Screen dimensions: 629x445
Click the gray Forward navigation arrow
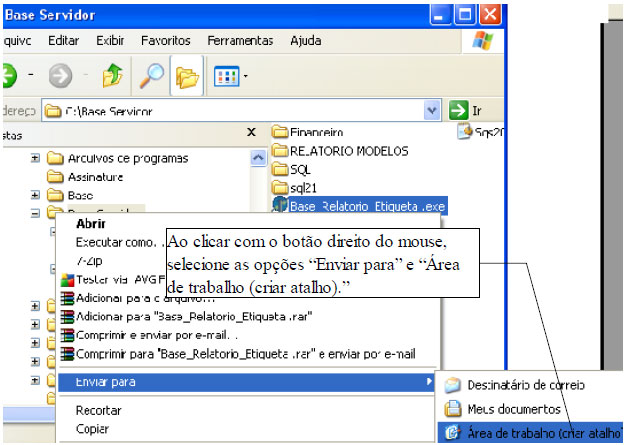click(x=60, y=75)
